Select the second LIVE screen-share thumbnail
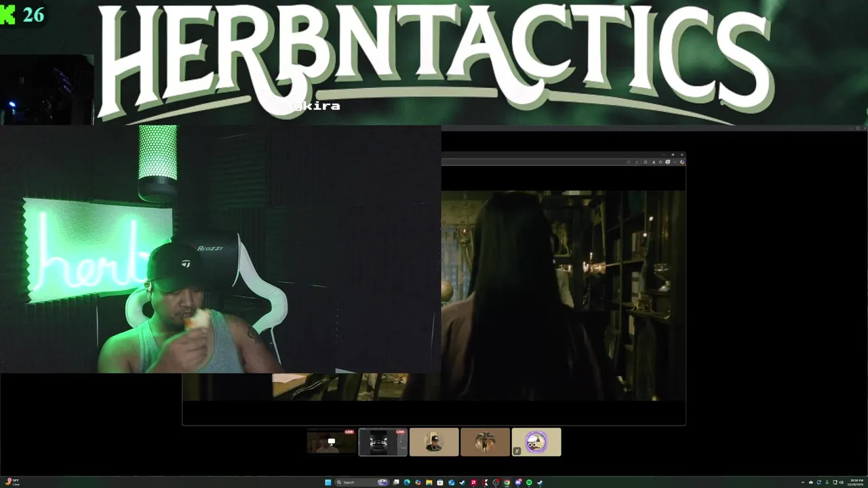This screenshot has height=488, width=868. [382, 442]
